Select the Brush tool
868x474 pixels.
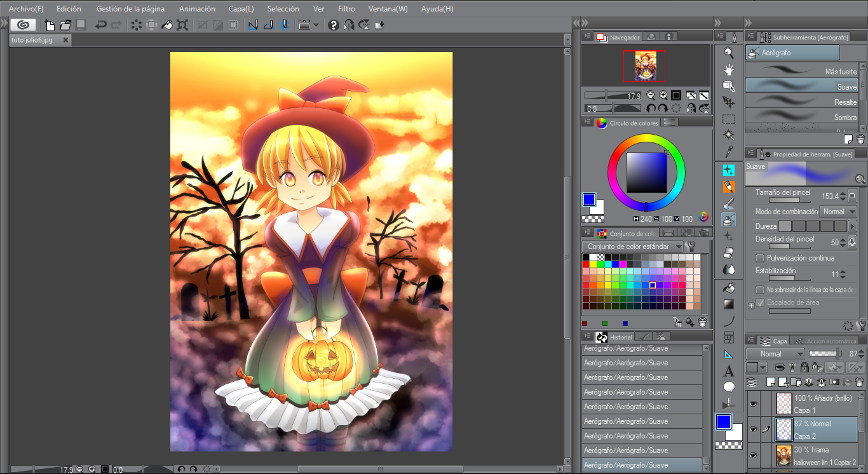[x=729, y=203]
